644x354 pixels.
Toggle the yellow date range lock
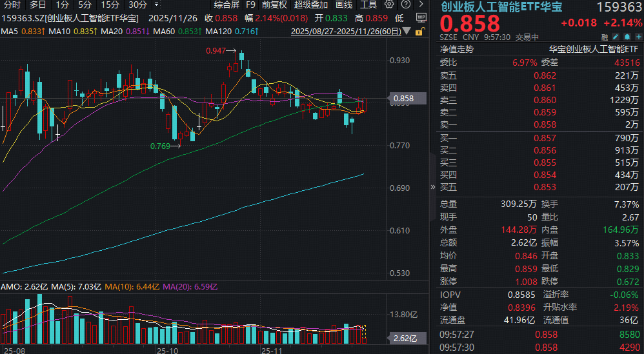(420, 31)
